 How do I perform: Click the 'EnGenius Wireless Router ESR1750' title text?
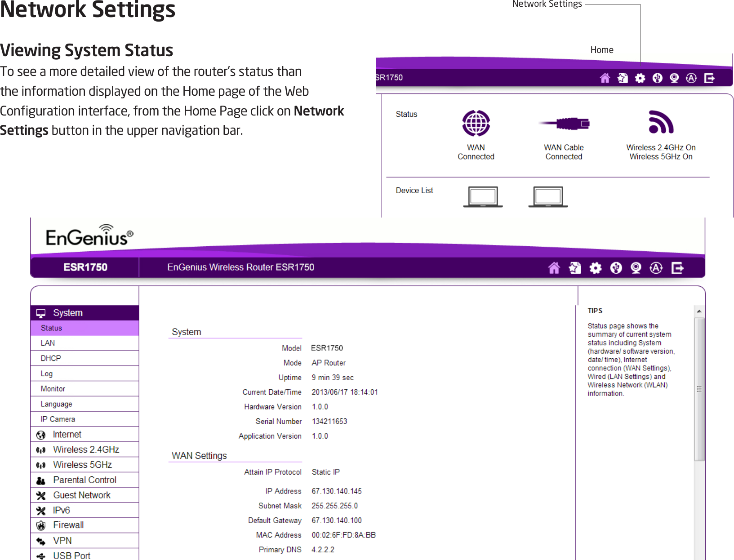(241, 267)
